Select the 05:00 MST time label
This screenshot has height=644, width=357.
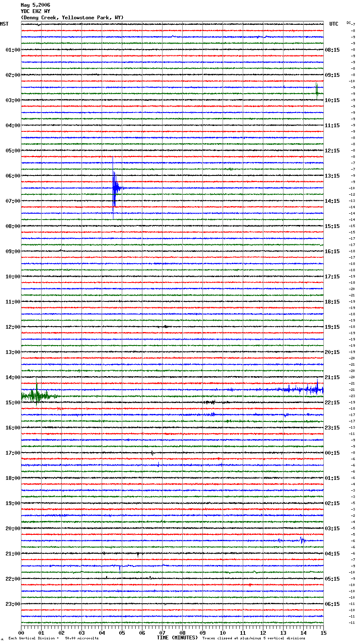click(13, 151)
